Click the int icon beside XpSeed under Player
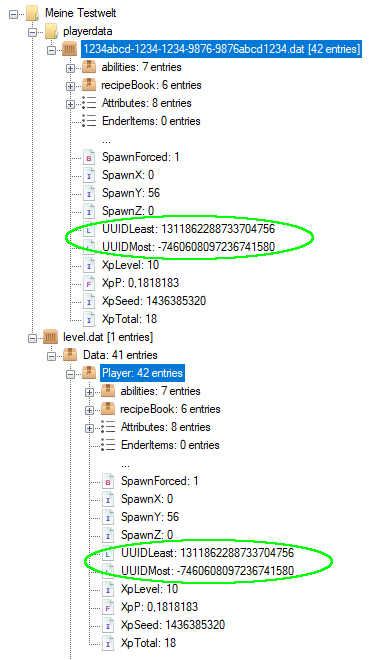This screenshot has height=660, width=370. click(x=108, y=625)
